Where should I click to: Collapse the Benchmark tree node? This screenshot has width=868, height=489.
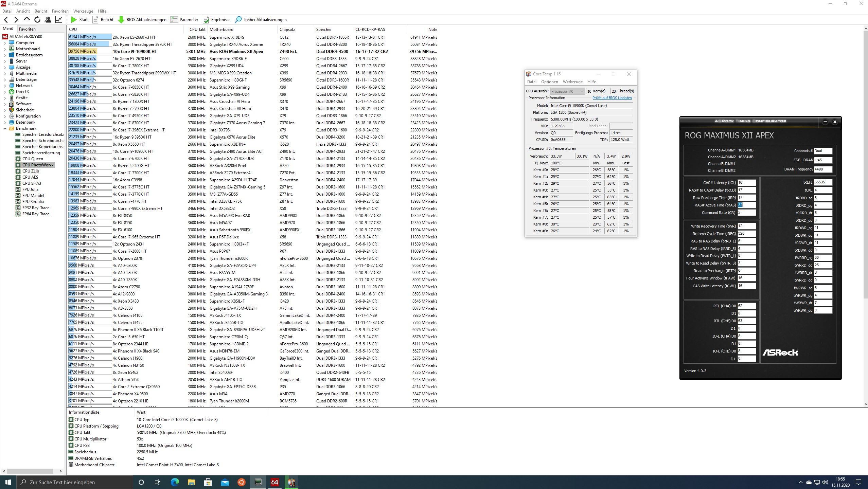5,128
